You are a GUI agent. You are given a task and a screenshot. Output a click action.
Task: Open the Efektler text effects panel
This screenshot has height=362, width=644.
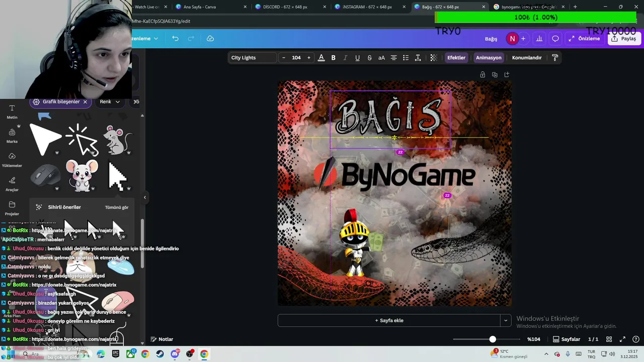[x=456, y=58]
